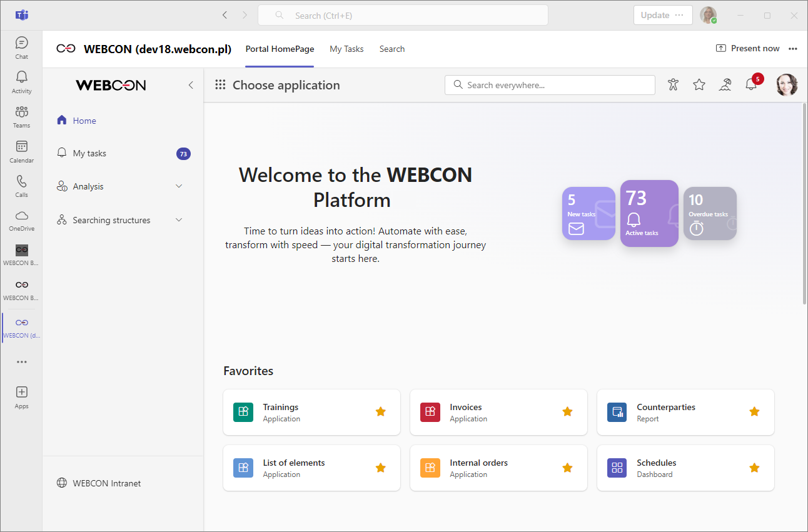Viewport: 808px width, 532px height.
Task: Open OneDrive from the rail
Action: coord(21,220)
